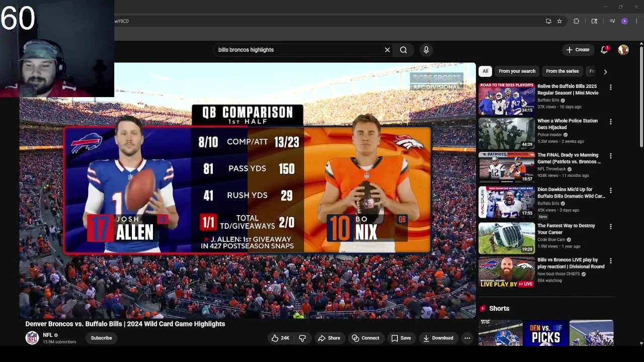Download the video
This screenshot has width=644, height=362.
pos(438,338)
